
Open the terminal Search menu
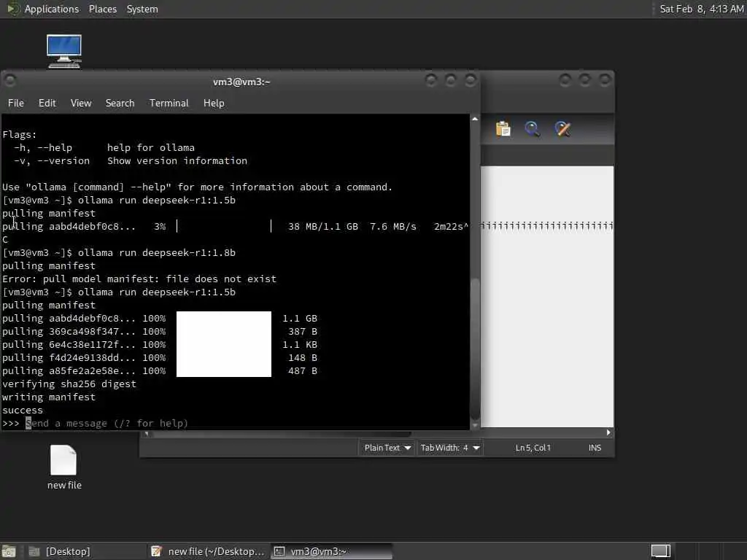coord(120,103)
